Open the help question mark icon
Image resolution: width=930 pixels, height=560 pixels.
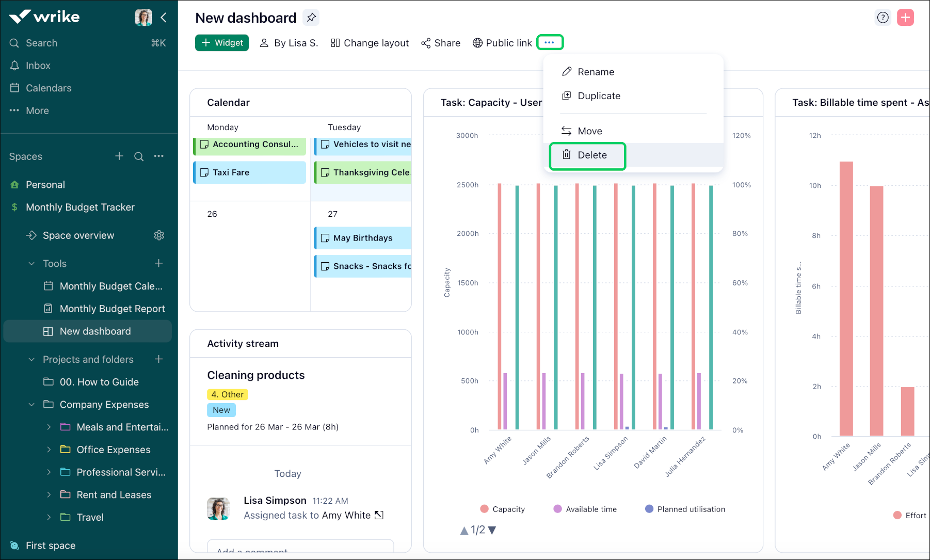point(883,18)
